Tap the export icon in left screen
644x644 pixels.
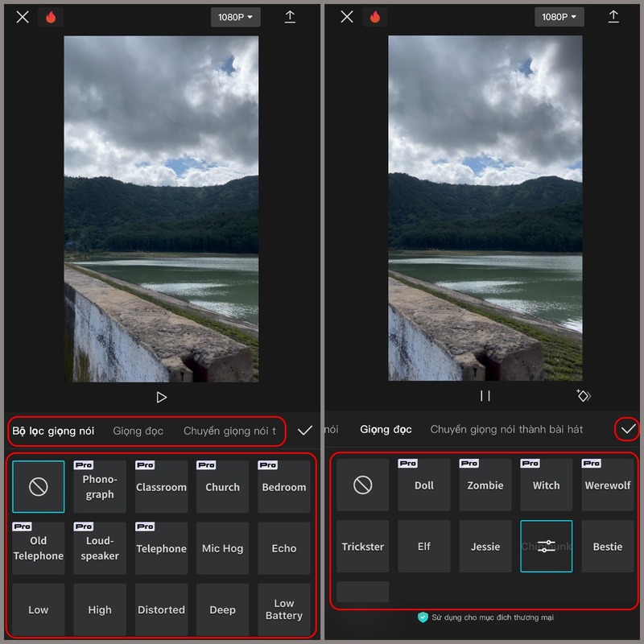point(290,17)
